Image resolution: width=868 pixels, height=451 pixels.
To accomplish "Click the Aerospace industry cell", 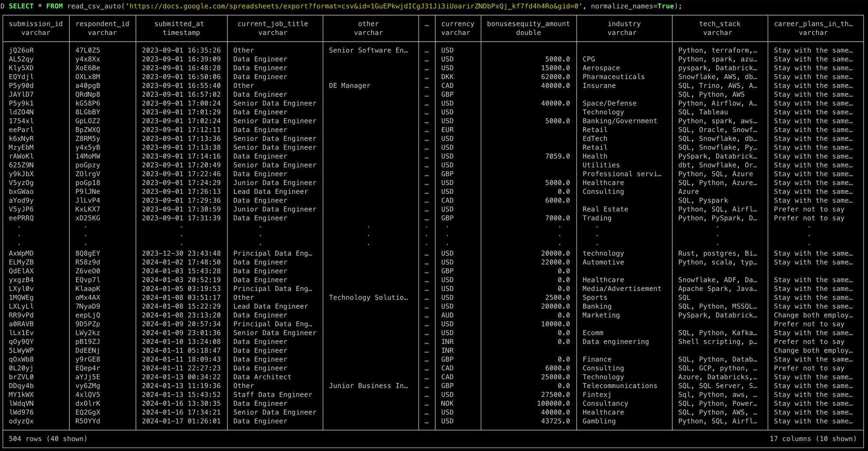I will click(601, 68).
